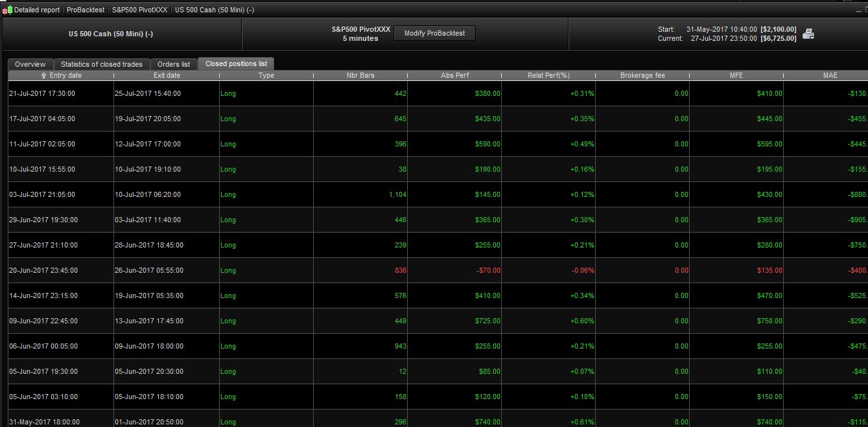
Task: Sort by the MAE column header
Action: [x=830, y=75]
